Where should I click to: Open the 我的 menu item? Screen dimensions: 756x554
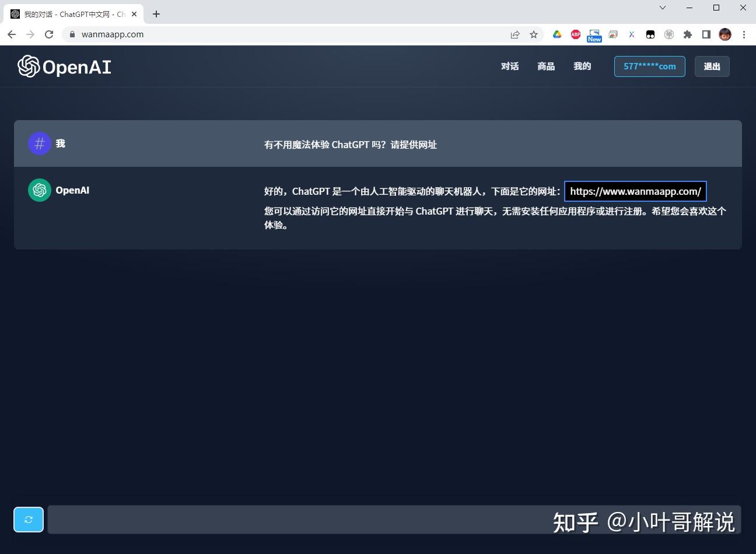[x=582, y=66]
